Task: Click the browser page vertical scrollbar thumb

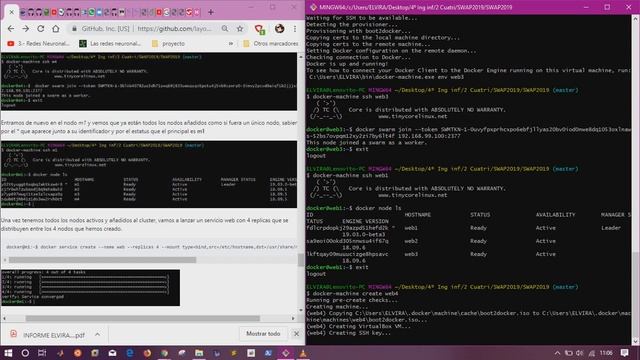Action: [301, 260]
